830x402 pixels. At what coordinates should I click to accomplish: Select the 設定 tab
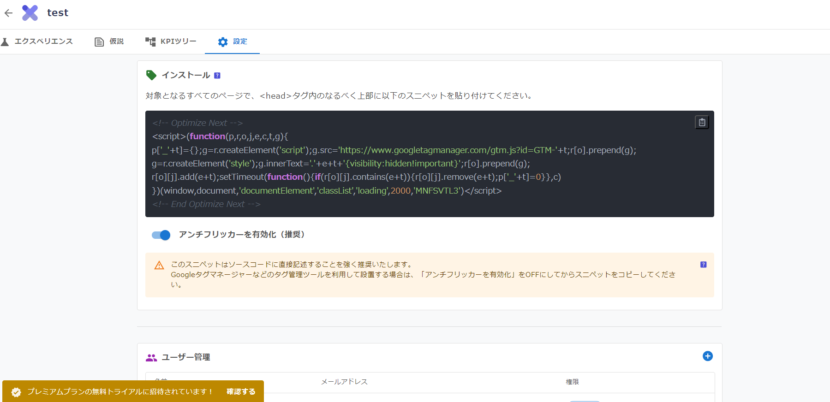[x=232, y=42]
